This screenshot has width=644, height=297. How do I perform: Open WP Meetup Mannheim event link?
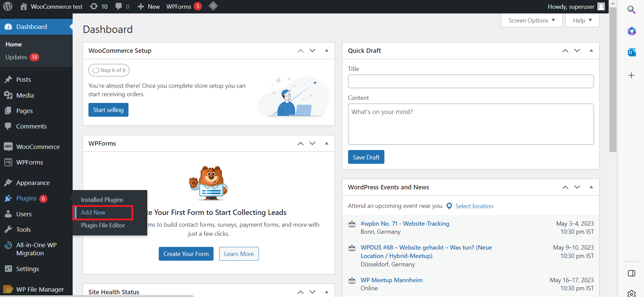[x=392, y=280]
